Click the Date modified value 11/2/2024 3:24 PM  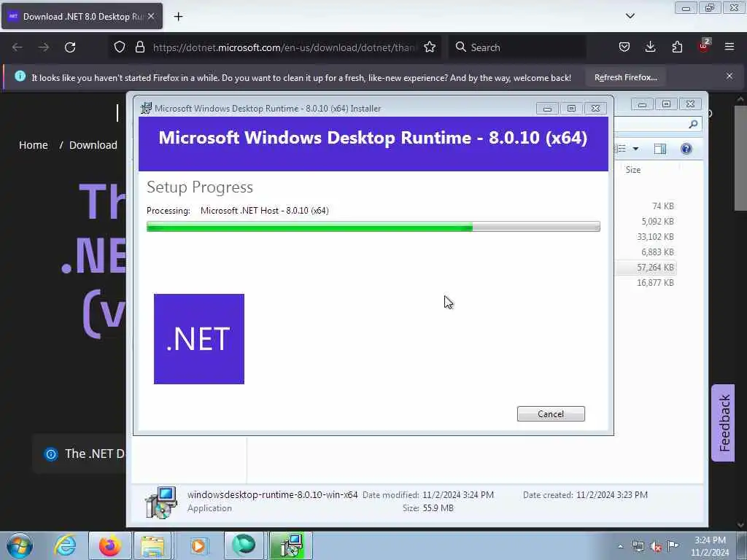coord(458,495)
